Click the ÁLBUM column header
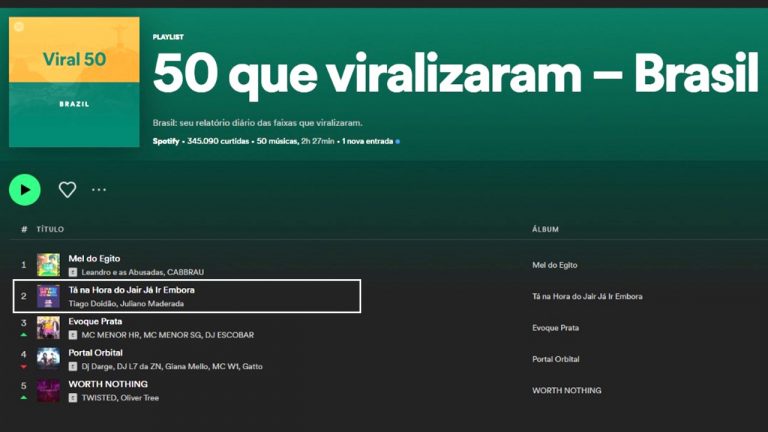768x432 pixels. pos(545,229)
